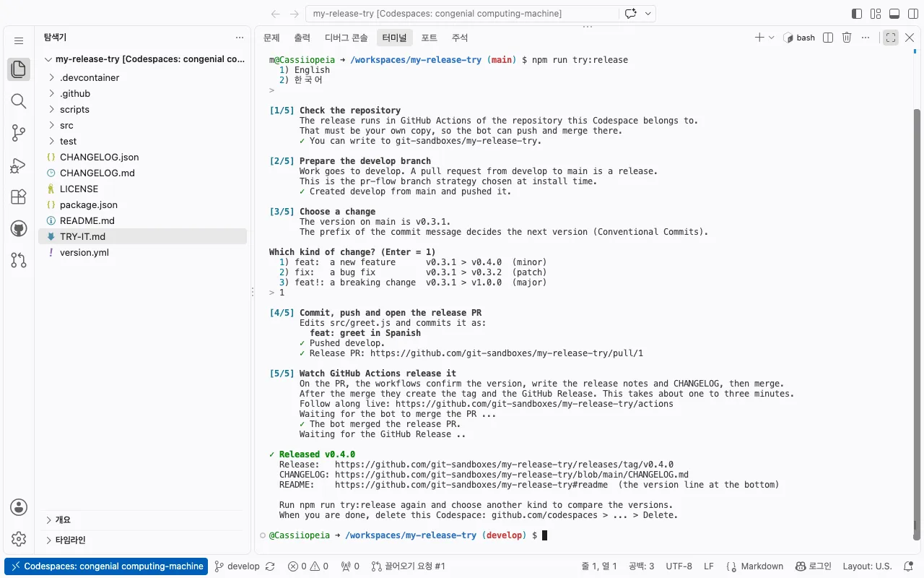This screenshot has height=578, width=924.
Task: Switch to the 출력 output tab
Action: tap(302, 38)
